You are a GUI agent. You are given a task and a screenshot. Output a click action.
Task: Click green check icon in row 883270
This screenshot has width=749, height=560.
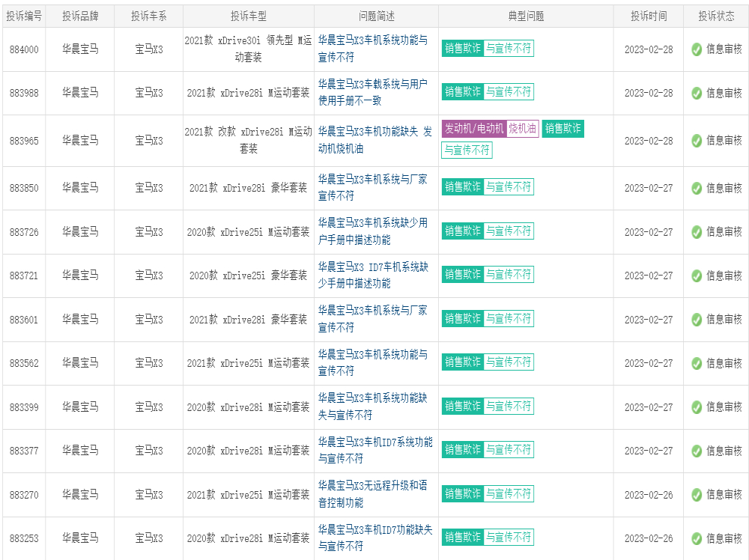(697, 495)
